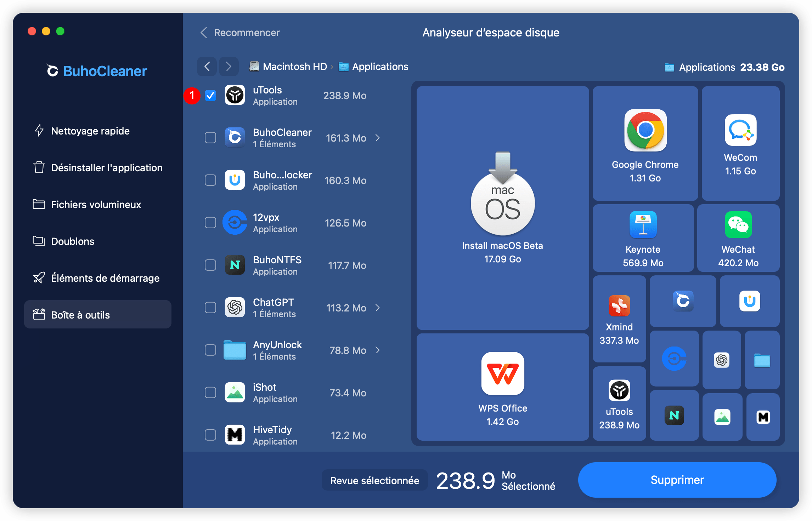Select the Keynote treemap tile
Viewport: 812px width, 521px height.
point(643,238)
